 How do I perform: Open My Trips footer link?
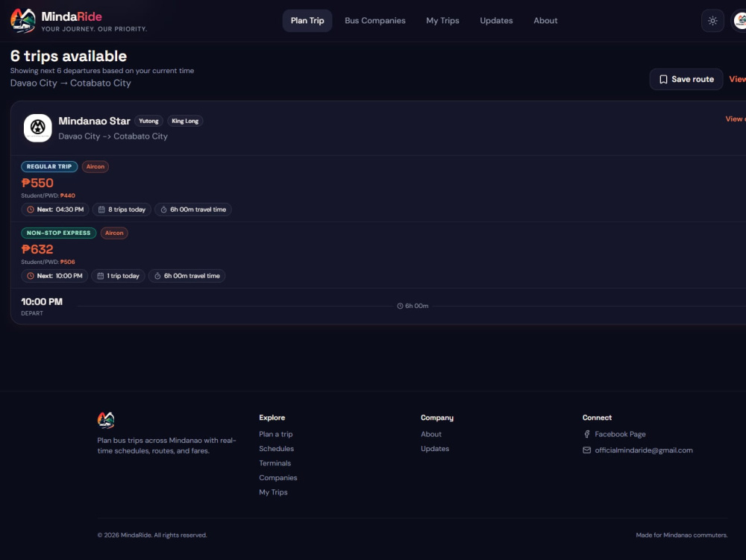click(x=273, y=492)
